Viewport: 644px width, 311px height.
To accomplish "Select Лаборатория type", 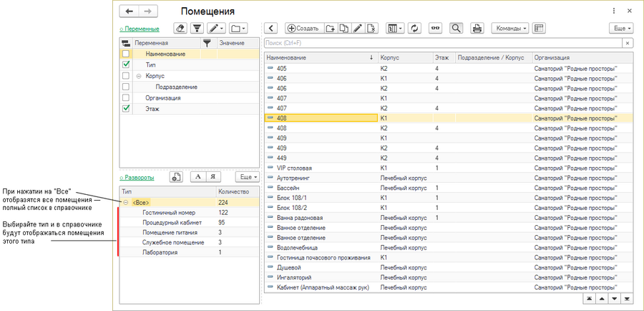I will click(190, 252).
